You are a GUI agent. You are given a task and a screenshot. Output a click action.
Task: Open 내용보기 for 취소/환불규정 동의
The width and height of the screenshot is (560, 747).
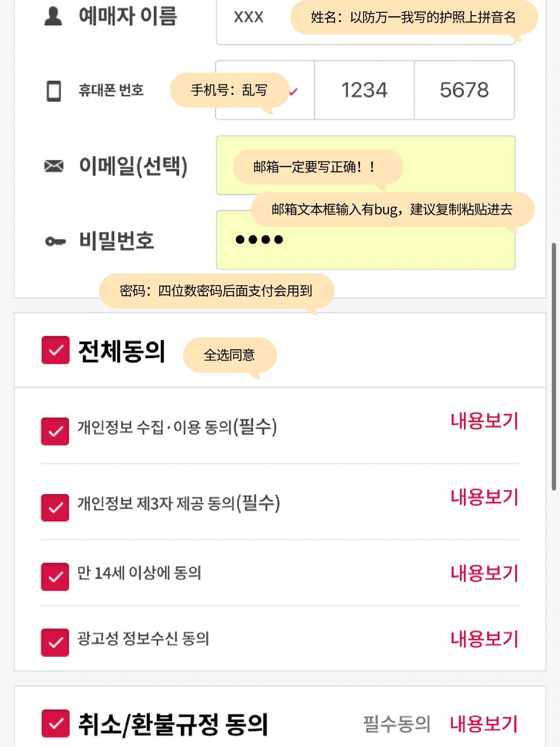tap(484, 723)
